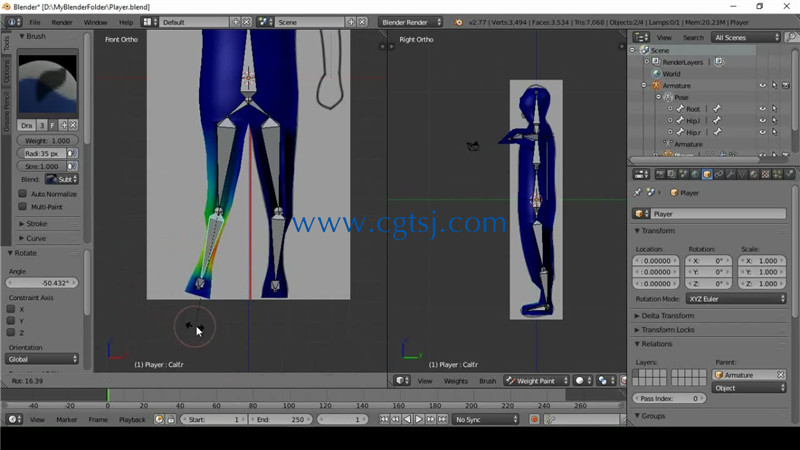Open the pivot point selector in viewport header
The image size is (800, 450).
point(605,381)
